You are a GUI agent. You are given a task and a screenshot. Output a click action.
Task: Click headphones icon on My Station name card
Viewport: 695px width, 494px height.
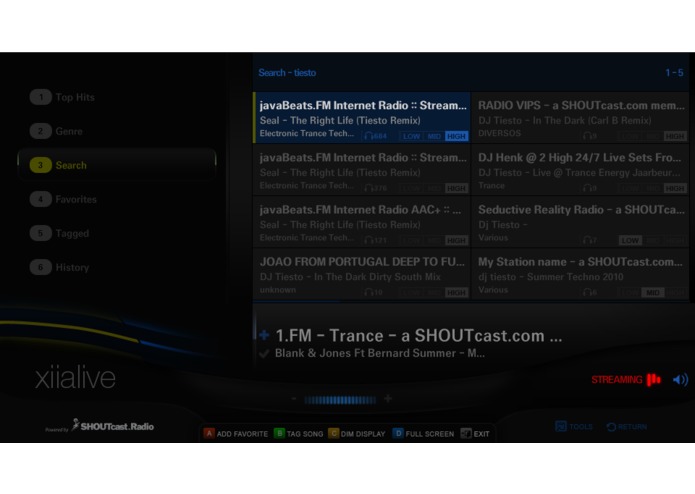tap(587, 292)
